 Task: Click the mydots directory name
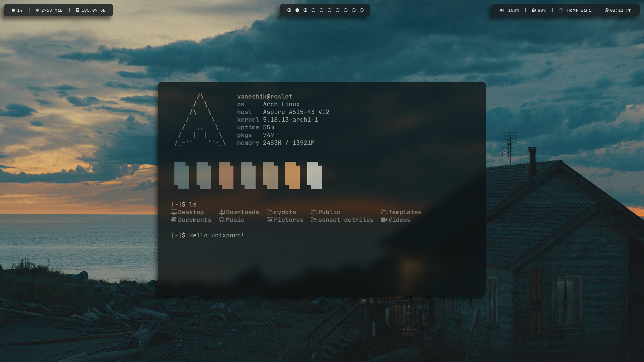[285, 212]
